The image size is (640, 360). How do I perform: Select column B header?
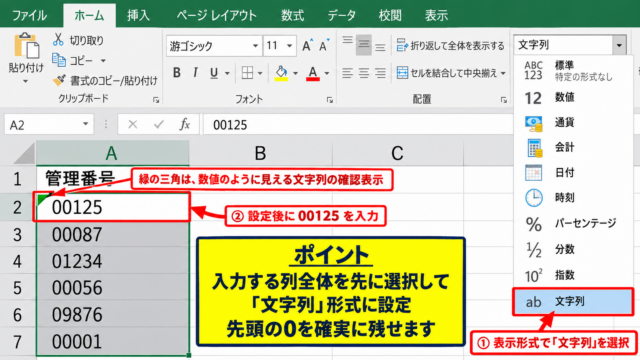pyautogui.click(x=260, y=153)
